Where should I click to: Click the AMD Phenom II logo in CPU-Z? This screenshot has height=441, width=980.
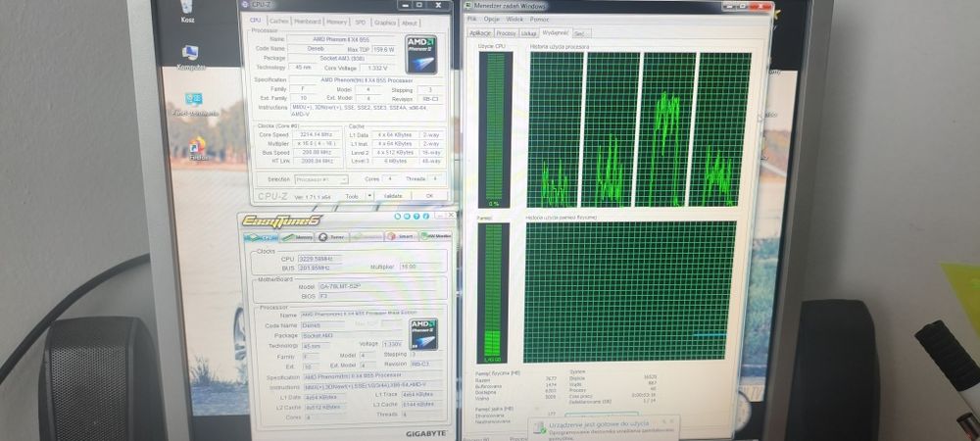point(420,54)
